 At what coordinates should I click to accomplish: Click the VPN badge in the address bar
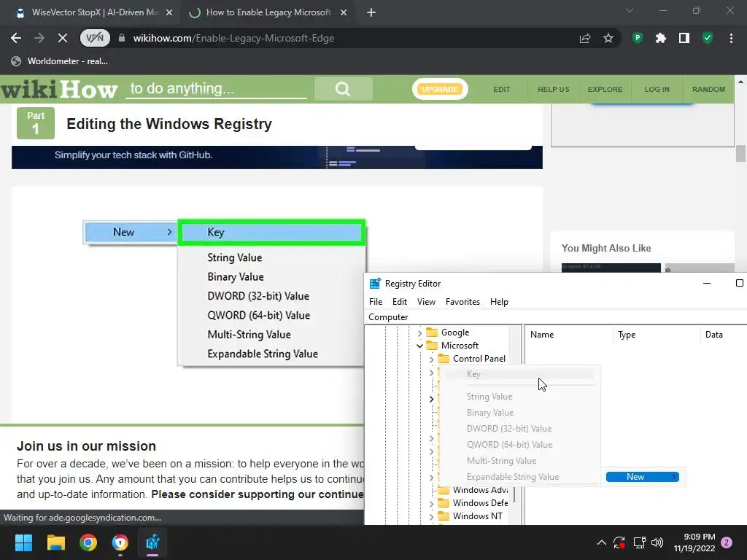coord(95,38)
